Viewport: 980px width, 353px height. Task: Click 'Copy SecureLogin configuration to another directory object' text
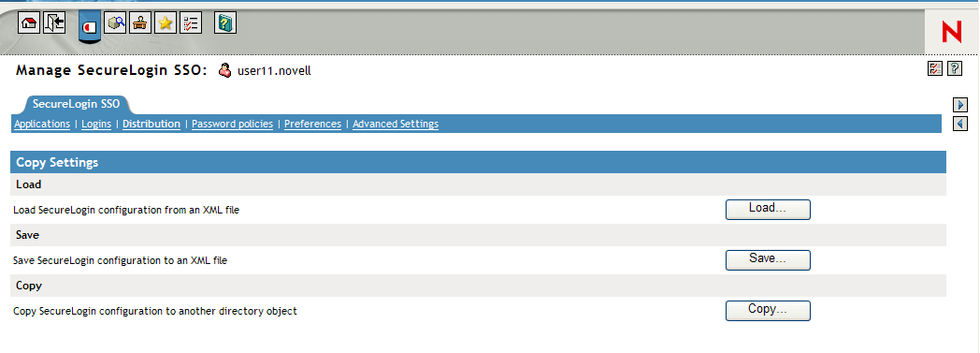click(155, 311)
